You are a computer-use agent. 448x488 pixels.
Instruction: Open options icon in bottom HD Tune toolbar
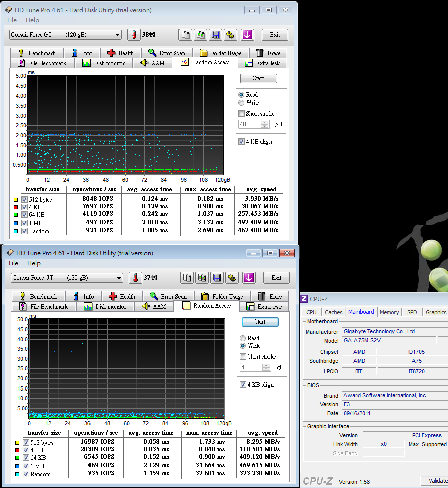point(232,278)
